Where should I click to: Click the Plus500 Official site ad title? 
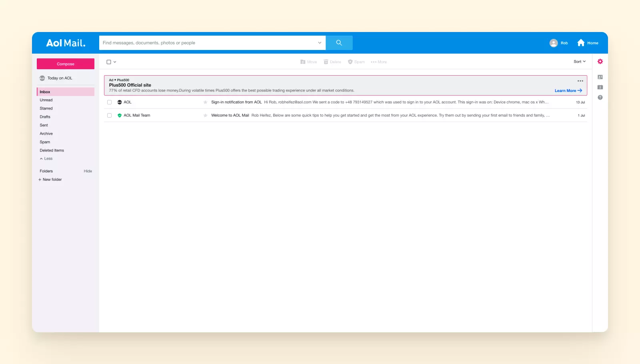(130, 85)
